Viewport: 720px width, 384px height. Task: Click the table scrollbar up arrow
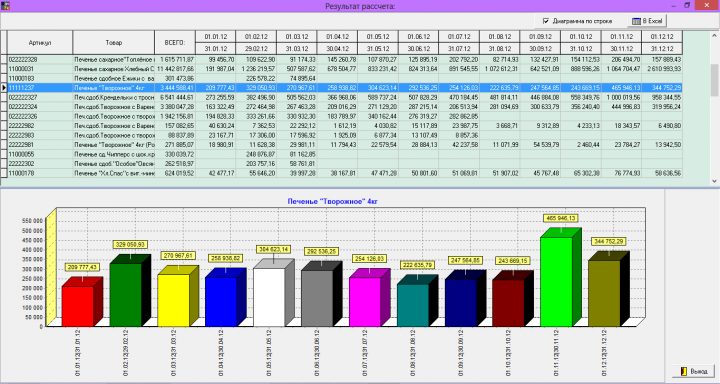coord(714,35)
